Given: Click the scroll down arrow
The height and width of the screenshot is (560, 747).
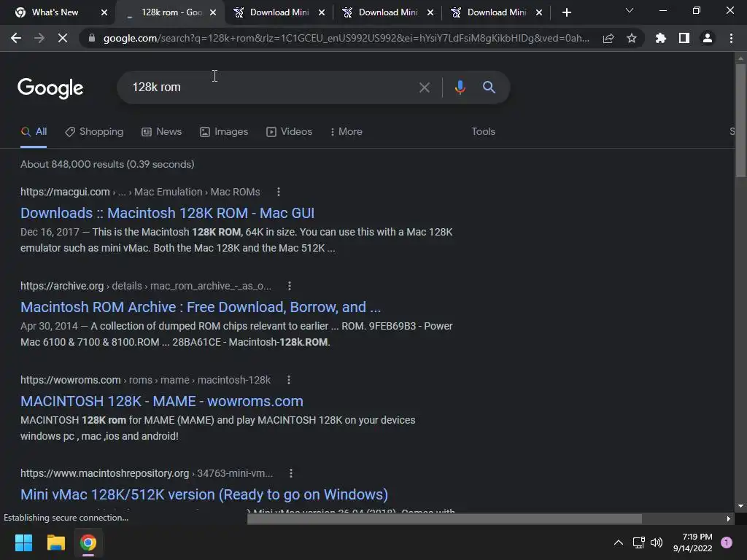Looking at the screenshot, I should point(740,506).
